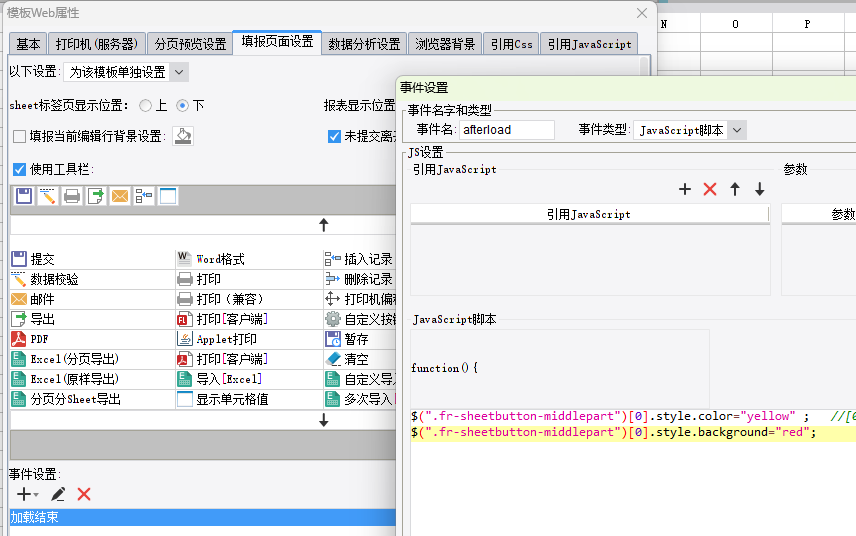This screenshot has height=536, width=856.
Task: Move the selected toolbar item down with arrow
Action: (x=324, y=420)
